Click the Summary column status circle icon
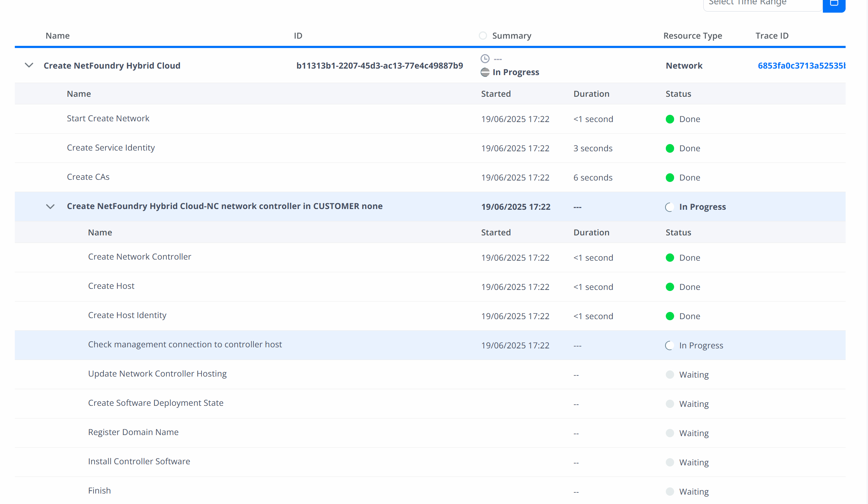 tap(483, 36)
